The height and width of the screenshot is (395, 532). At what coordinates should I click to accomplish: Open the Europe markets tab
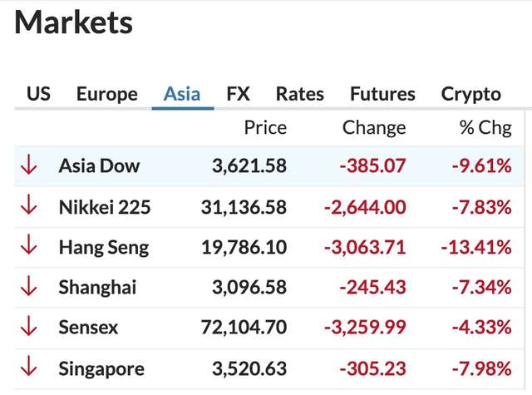[106, 94]
